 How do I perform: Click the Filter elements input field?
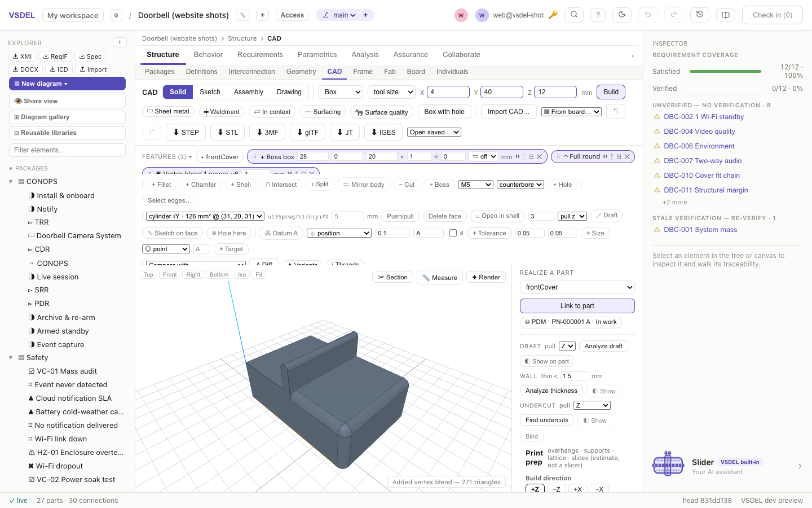67,150
